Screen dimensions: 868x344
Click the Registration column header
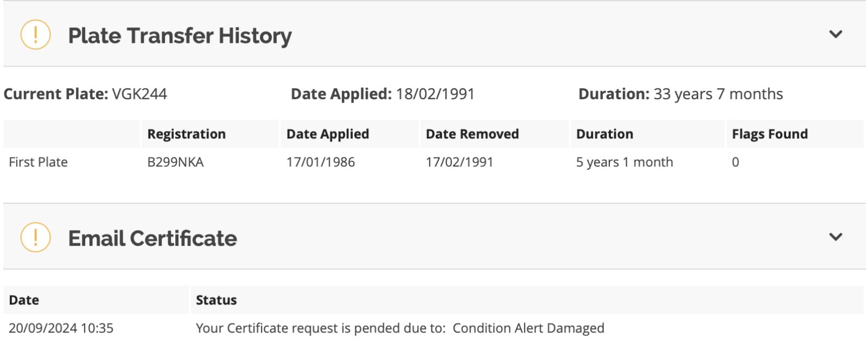(x=187, y=134)
